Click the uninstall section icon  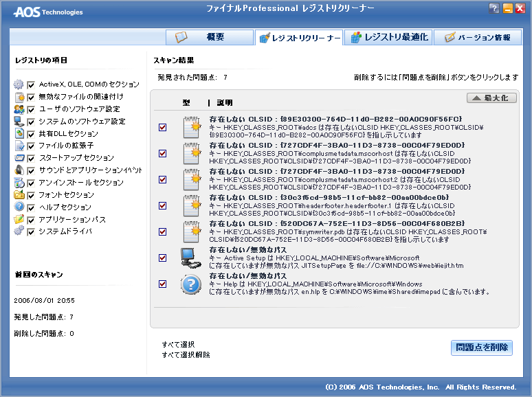click(x=19, y=183)
